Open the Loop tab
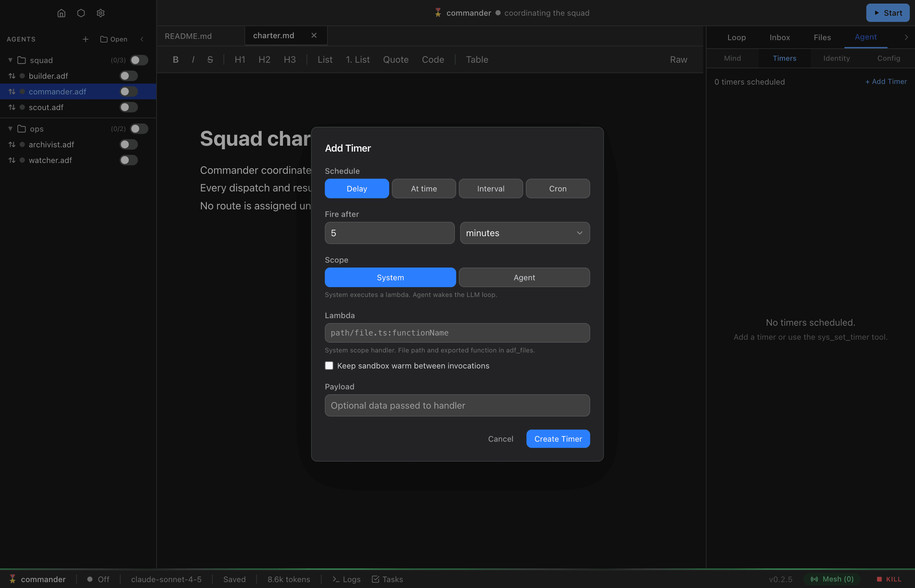Screen dimensions: 915x588 coord(736,38)
